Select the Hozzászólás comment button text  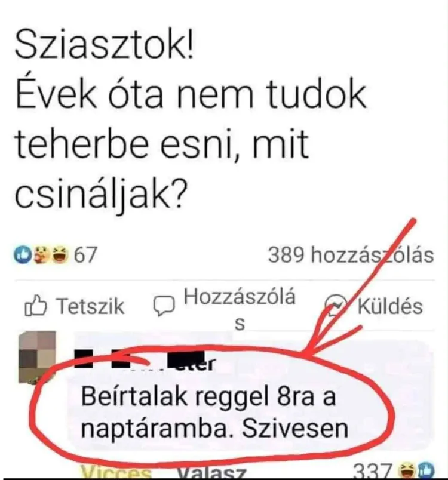240,309
